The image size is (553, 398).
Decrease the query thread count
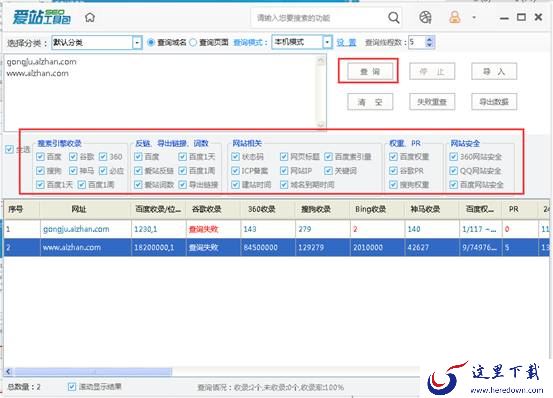[x=429, y=45]
